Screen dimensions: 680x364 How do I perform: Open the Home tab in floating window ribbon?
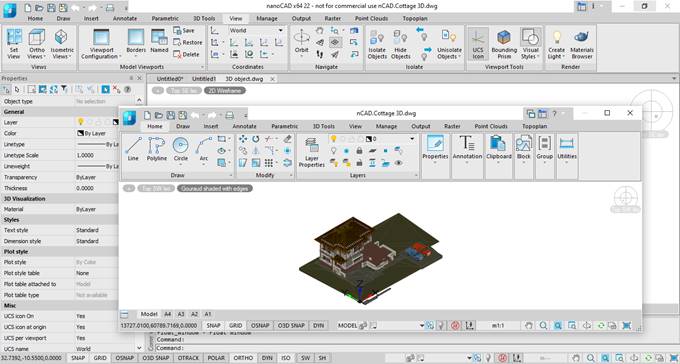pos(155,126)
